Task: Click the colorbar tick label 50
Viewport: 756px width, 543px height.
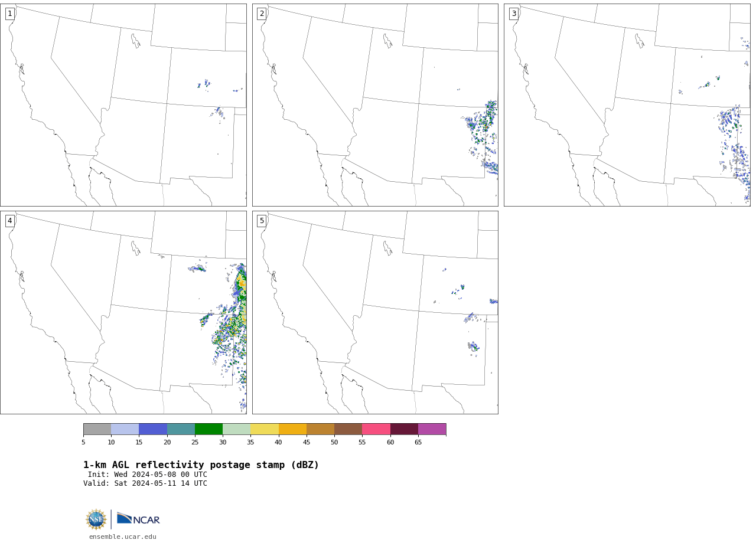Action: (x=334, y=443)
